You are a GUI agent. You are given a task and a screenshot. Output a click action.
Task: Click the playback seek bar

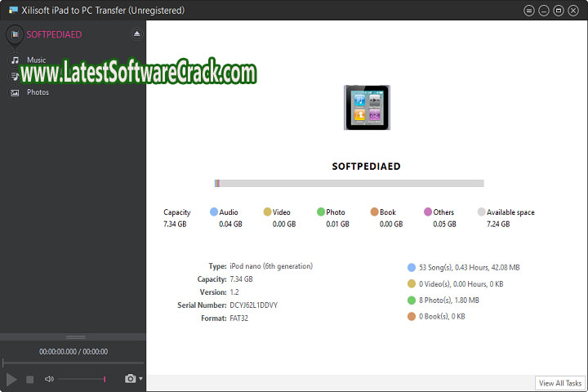tap(73, 363)
